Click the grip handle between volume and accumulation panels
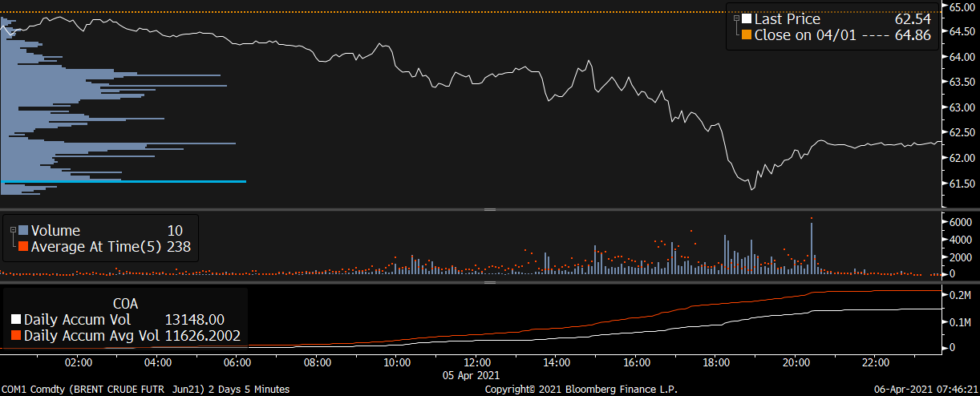Screen dimensions: 980x396 [489, 281]
